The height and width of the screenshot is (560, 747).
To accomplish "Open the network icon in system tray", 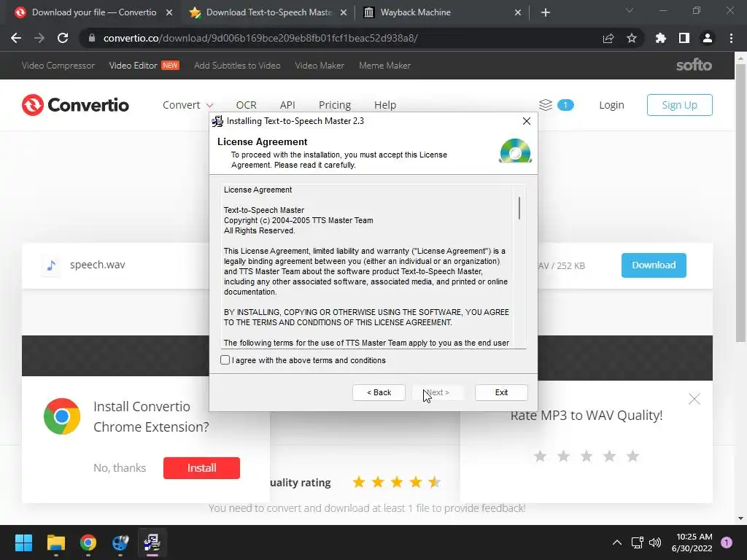I will [637, 542].
